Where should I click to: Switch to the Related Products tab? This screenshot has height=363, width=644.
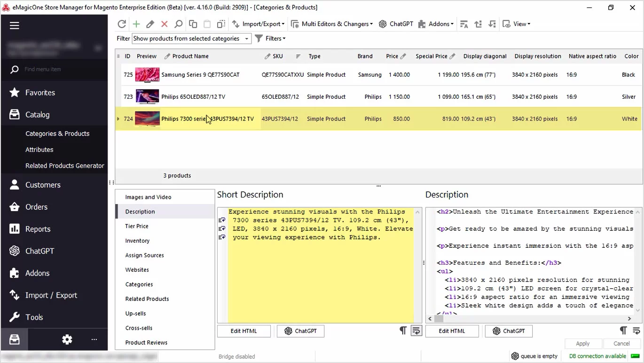tap(165, 299)
